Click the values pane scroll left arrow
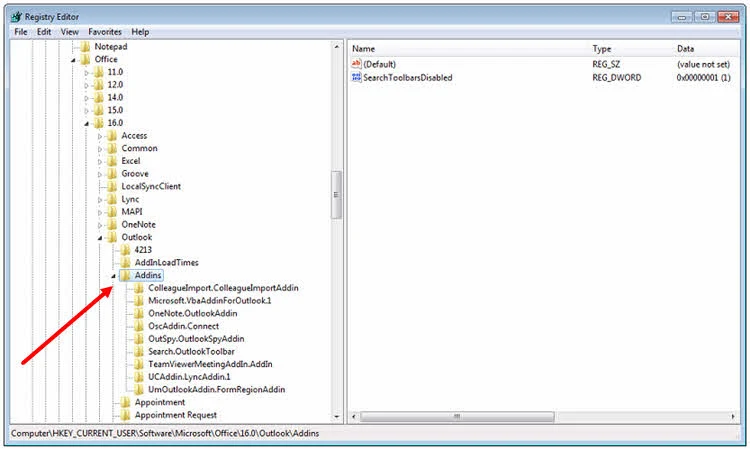750x449 pixels. (x=354, y=416)
